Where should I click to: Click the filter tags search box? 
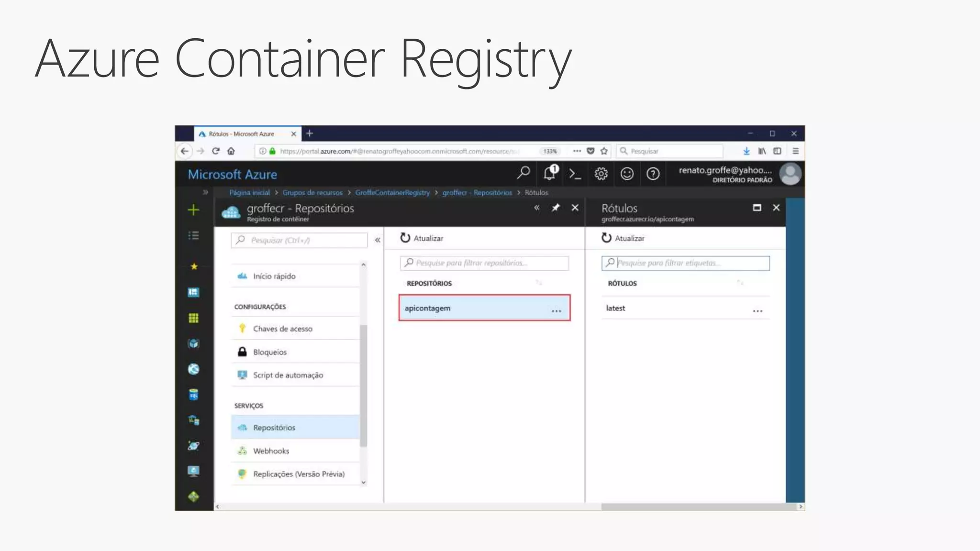(x=686, y=263)
